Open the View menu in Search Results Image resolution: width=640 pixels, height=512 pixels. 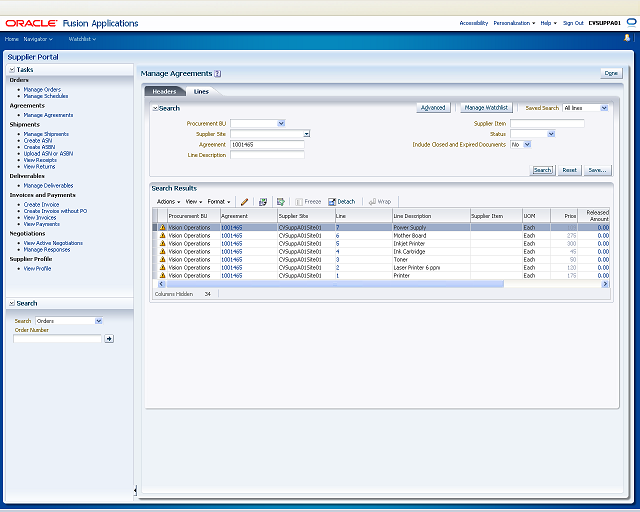194,202
